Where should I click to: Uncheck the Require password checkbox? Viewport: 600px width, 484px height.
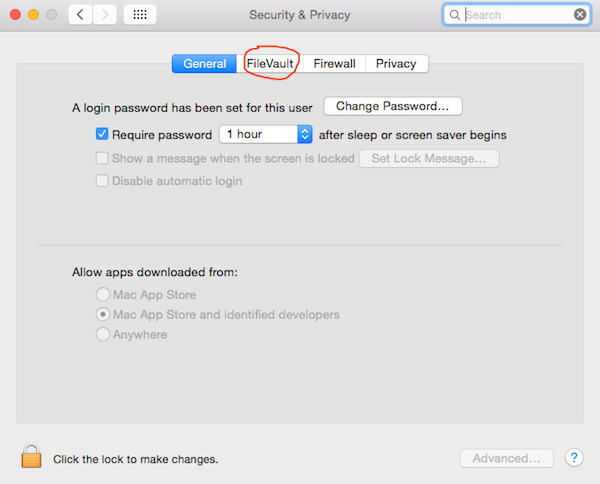pos(102,134)
